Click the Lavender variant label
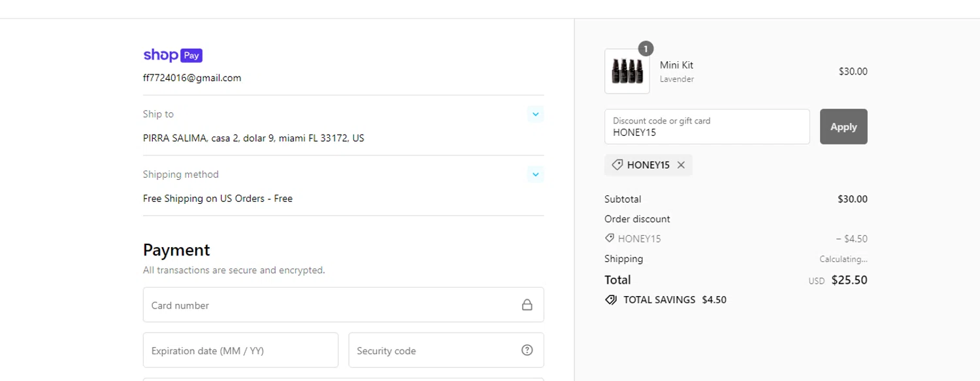 (677, 79)
